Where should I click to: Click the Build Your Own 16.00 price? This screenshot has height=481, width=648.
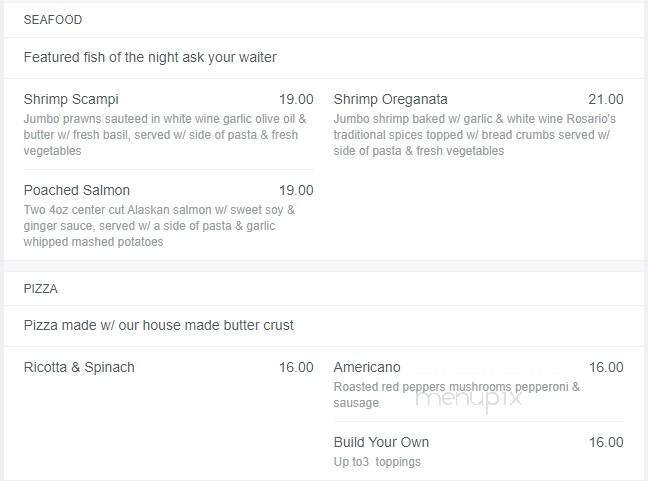click(605, 442)
